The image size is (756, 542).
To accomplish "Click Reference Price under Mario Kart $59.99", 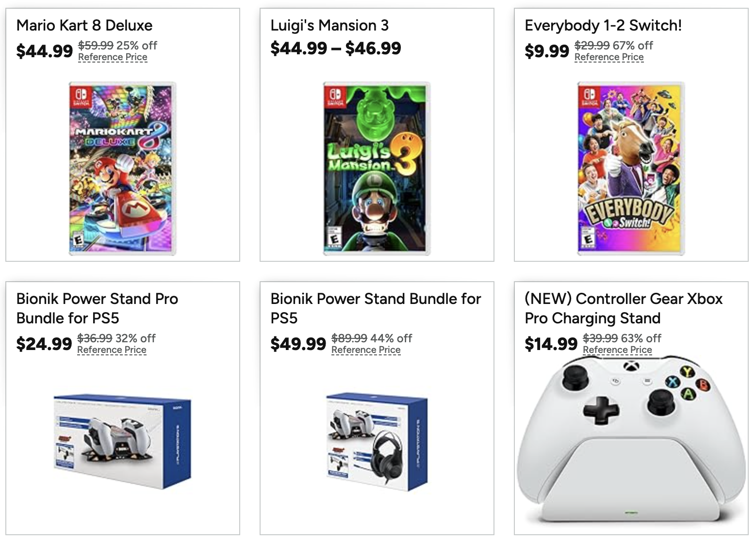I will (x=113, y=57).
